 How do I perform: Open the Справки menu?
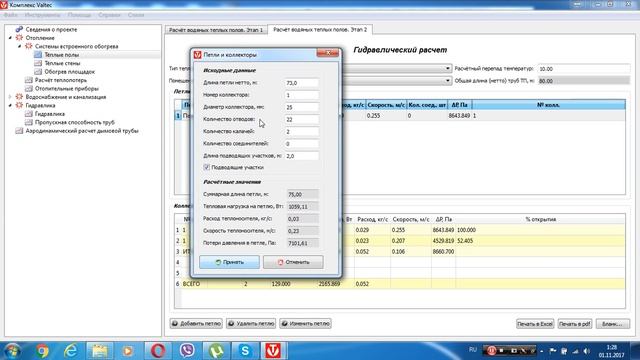pyautogui.click(x=109, y=15)
